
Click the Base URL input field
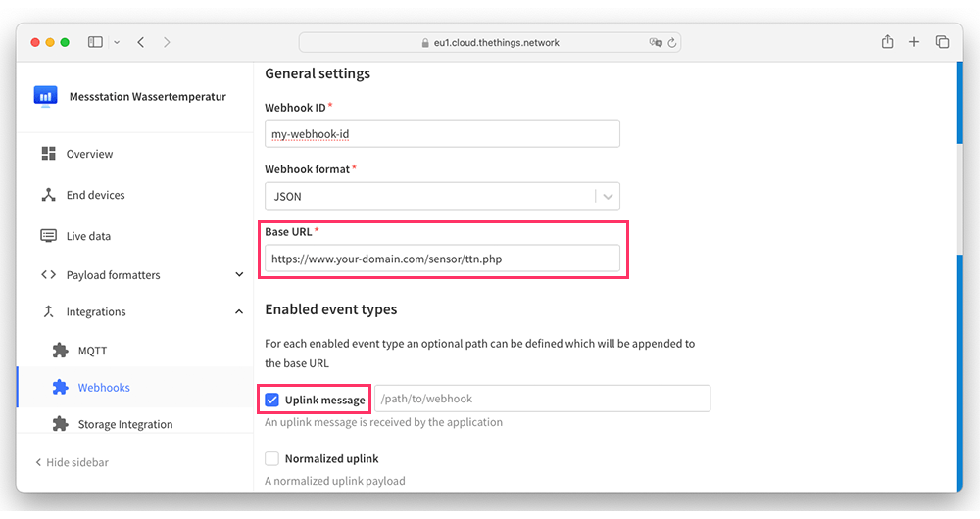pyautogui.click(x=443, y=259)
